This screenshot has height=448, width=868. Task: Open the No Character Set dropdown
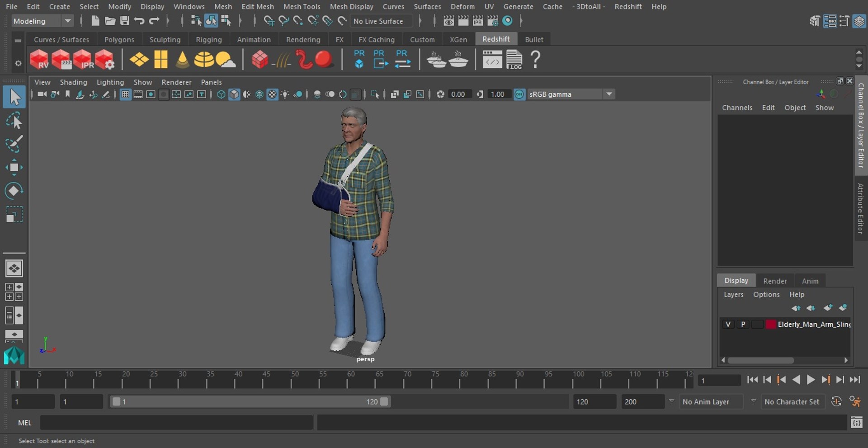click(x=794, y=401)
